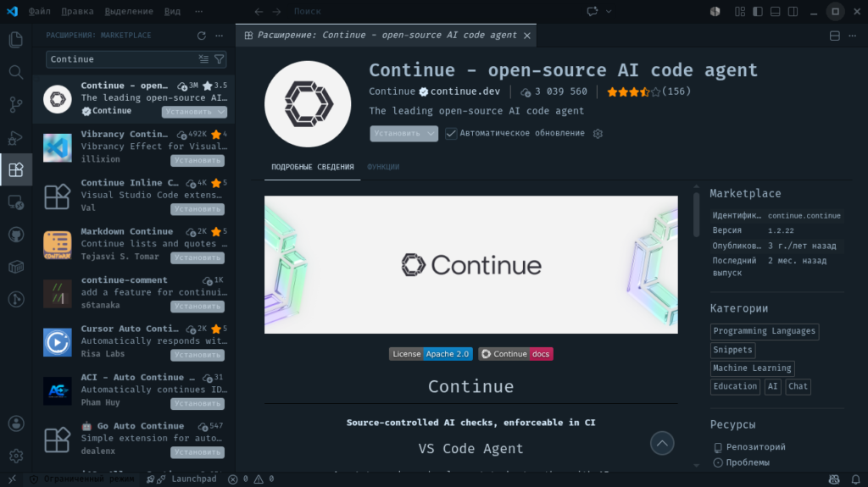Install the continue-comment extension
This screenshot has width=868, height=487.
tap(197, 307)
